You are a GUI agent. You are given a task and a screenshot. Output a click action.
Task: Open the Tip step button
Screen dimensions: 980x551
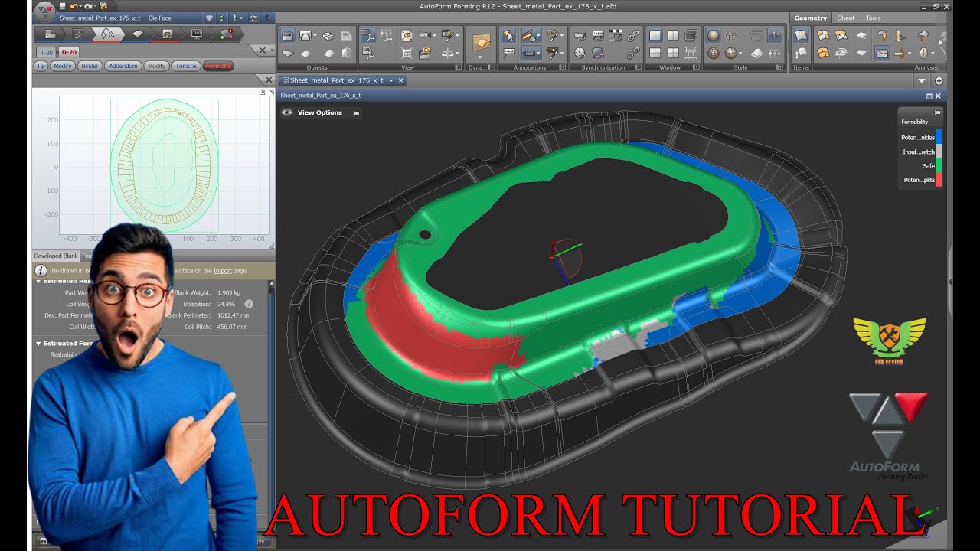(41, 66)
